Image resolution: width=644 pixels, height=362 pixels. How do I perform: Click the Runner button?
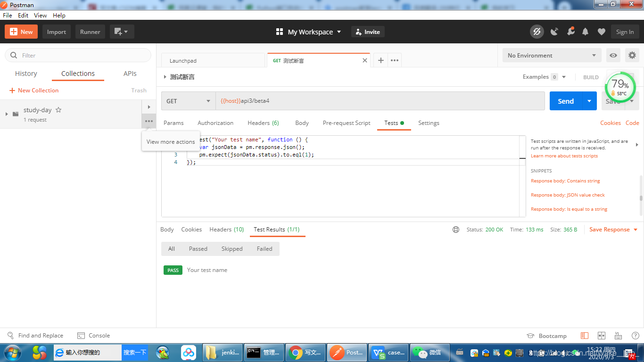coord(90,32)
